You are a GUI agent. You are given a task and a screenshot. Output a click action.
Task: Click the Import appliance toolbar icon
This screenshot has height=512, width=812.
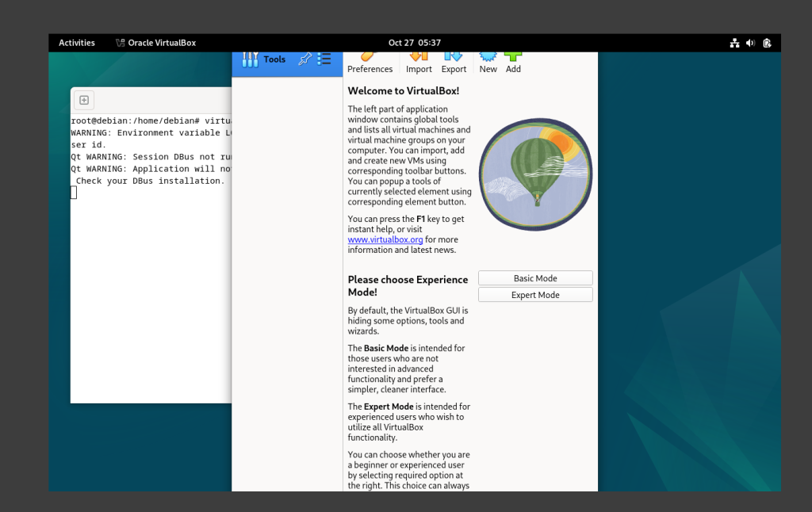click(x=419, y=63)
